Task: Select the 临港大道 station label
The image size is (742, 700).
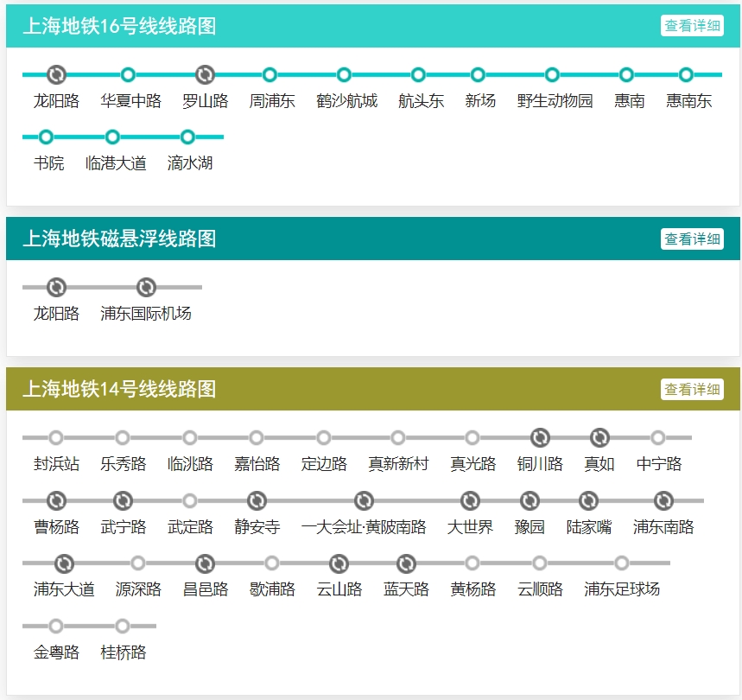Action: (116, 163)
